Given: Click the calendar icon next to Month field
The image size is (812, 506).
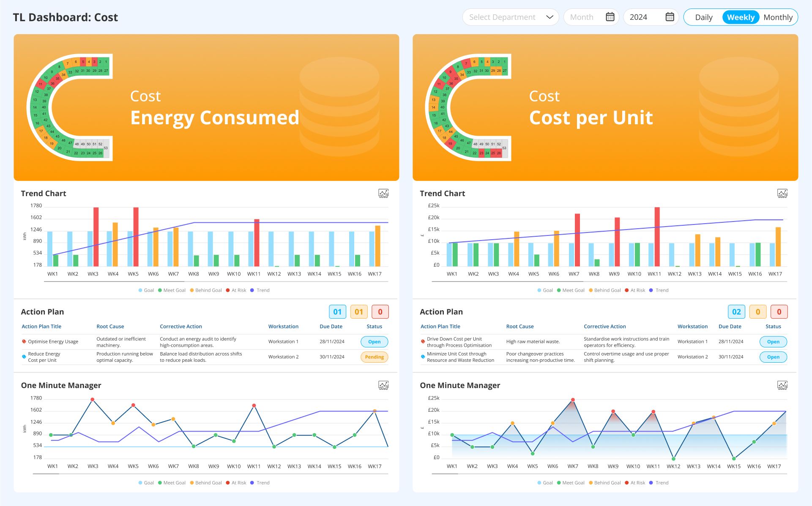Looking at the screenshot, I should pos(610,17).
